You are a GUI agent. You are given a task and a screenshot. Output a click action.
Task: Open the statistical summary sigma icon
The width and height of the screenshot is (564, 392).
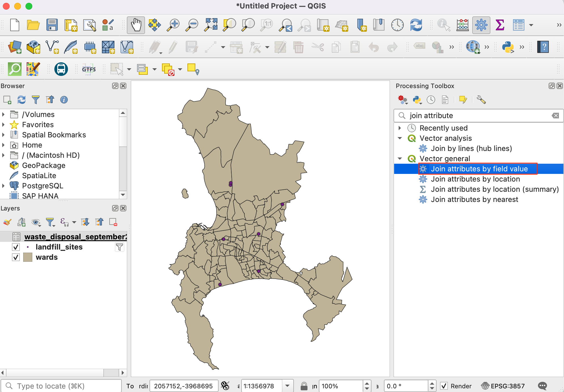[x=500, y=25]
